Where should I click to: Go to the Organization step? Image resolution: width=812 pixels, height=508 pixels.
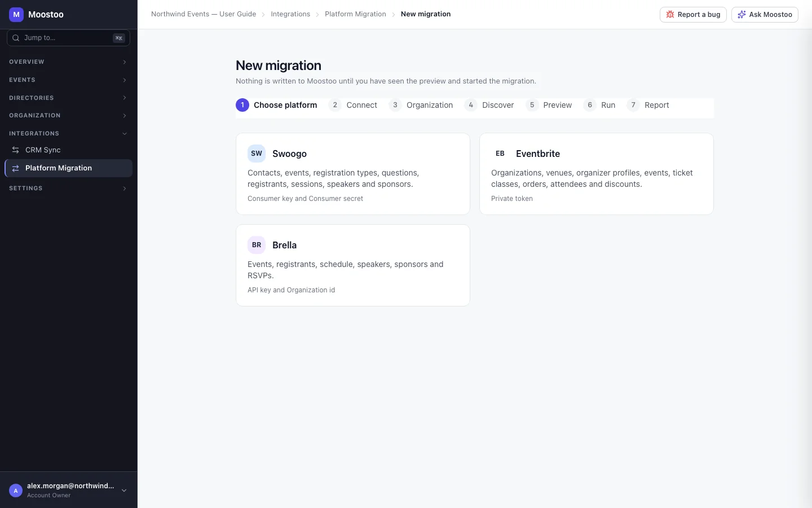pos(421,105)
